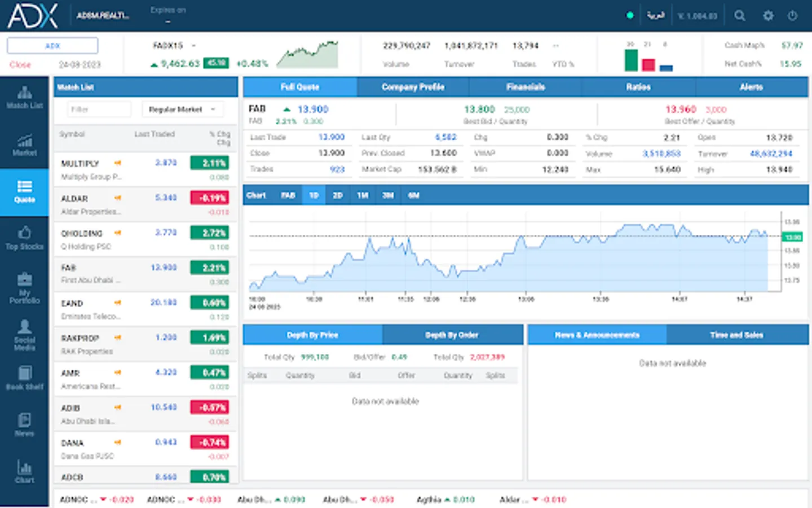Click the power logout icon
The width and height of the screenshot is (812, 508).
[792, 16]
